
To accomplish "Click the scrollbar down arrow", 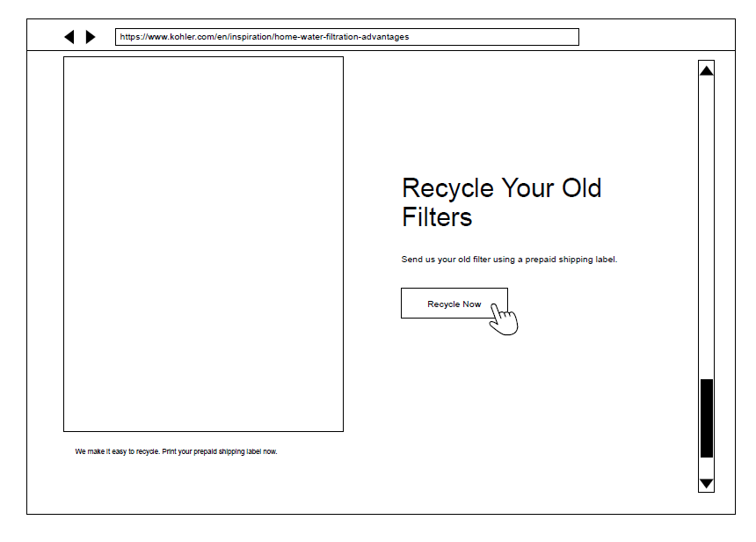I will coord(707,483).
